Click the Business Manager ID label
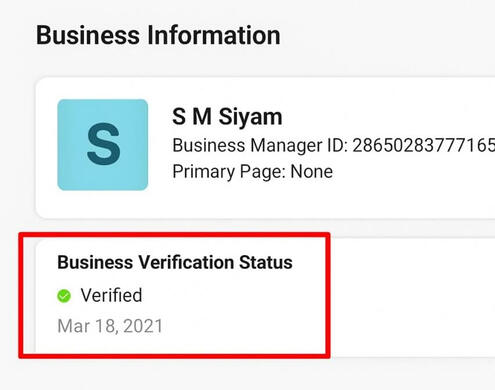 [x=260, y=145]
